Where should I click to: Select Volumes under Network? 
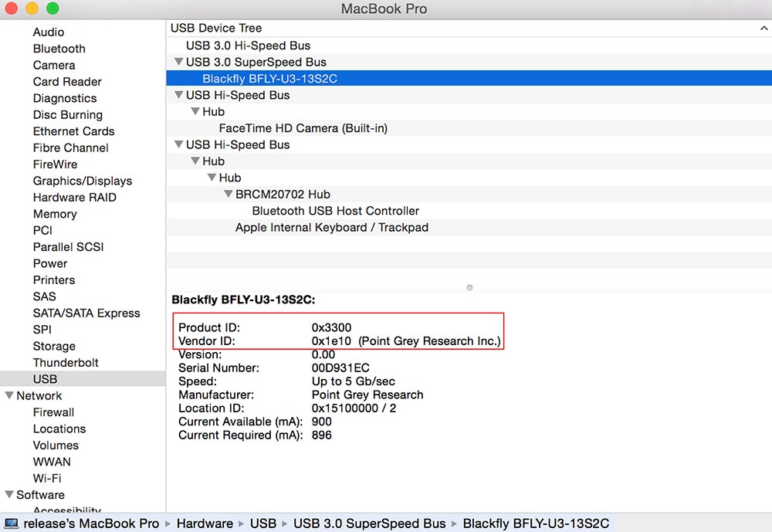tap(56, 446)
